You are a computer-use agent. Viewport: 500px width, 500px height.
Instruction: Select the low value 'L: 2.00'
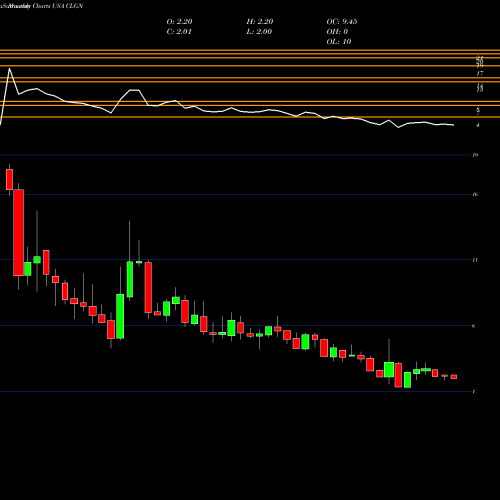click(x=259, y=32)
